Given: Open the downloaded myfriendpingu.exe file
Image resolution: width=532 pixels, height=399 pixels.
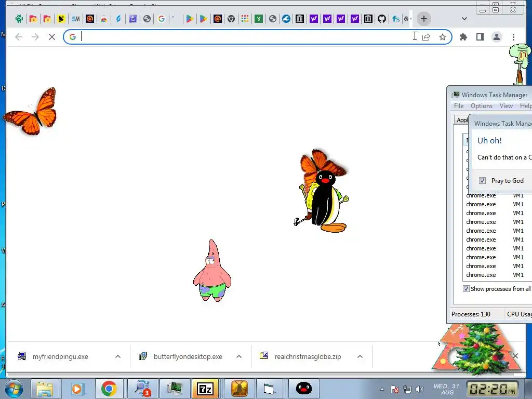Looking at the screenshot, I should 60,356.
